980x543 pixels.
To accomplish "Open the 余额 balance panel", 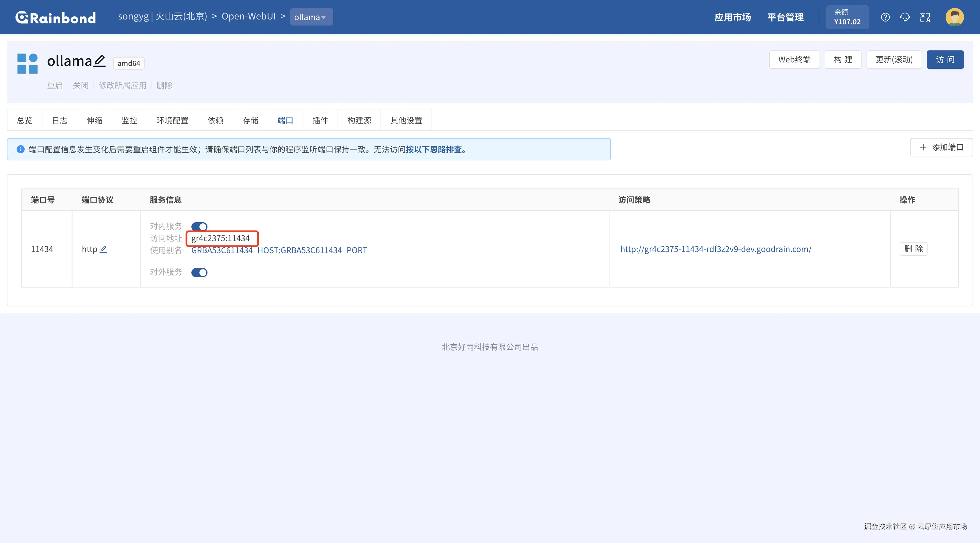I will coord(847,17).
